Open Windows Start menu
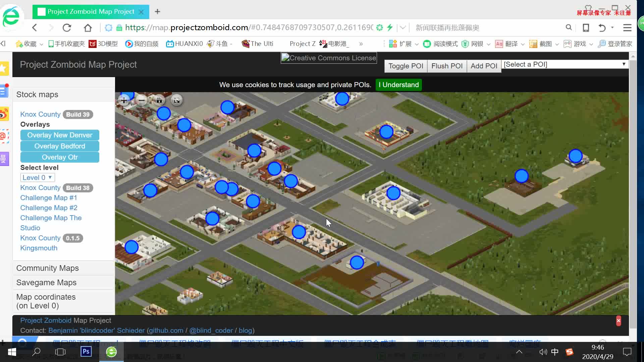This screenshot has height=362, width=644. pyautogui.click(x=12, y=352)
